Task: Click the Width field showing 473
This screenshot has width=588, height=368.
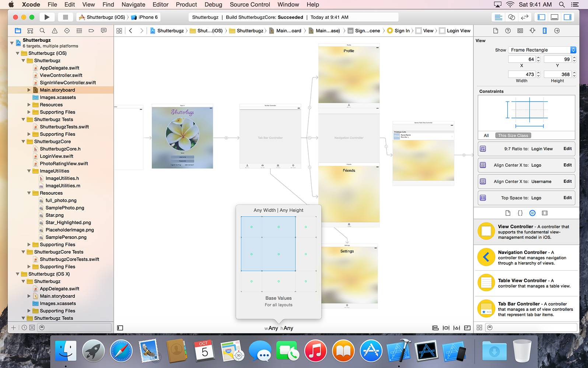Action: tap(522, 74)
